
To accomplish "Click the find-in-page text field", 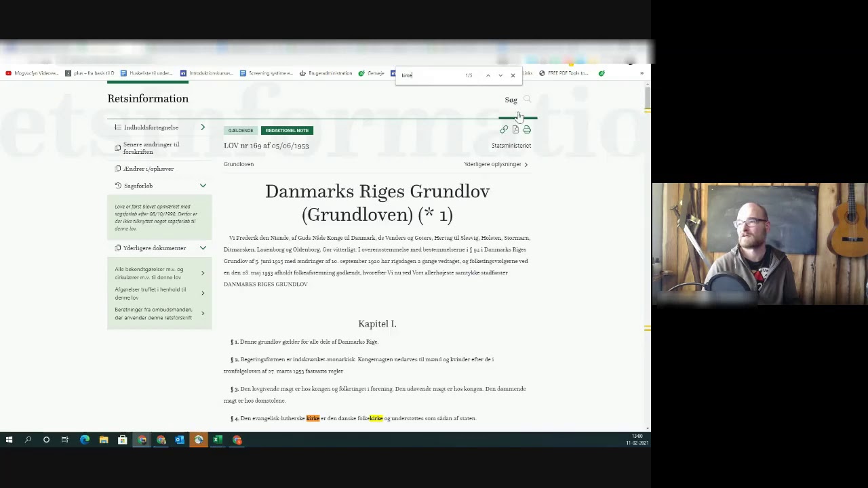I will pyautogui.click(x=431, y=75).
